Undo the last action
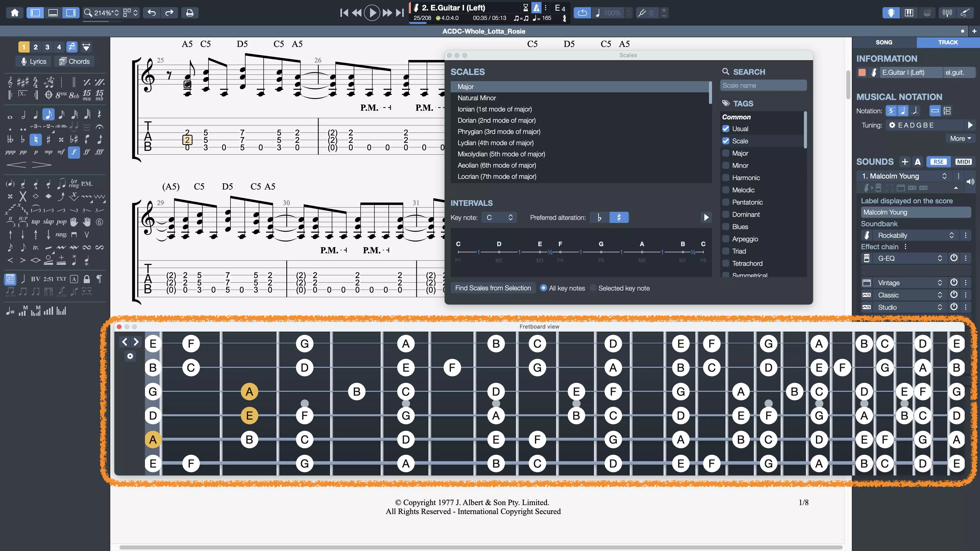This screenshot has height=551, width=980. click(151, 12)
